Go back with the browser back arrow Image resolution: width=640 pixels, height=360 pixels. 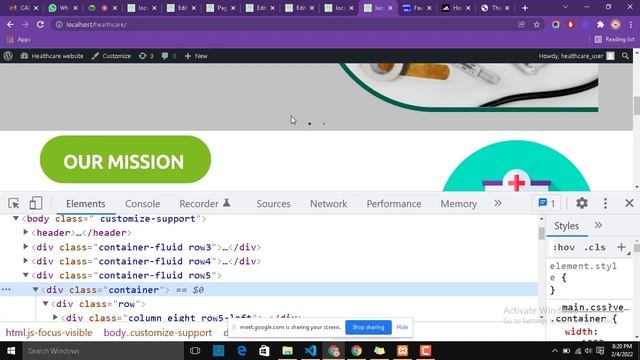coord(10,24)
